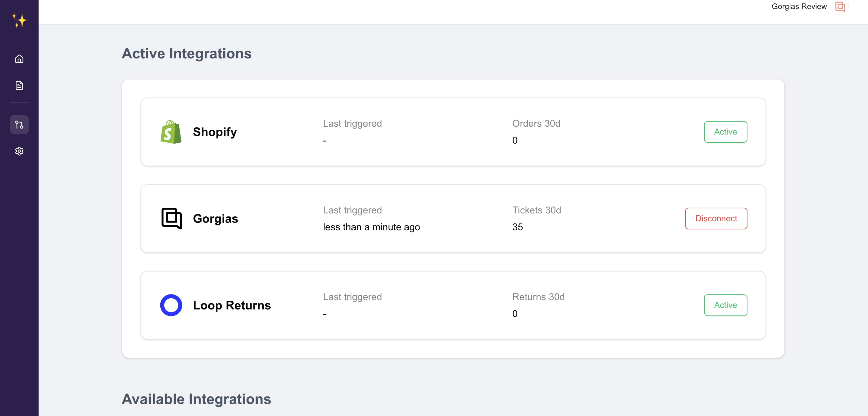Click Gorgias last triggered time text
The height and width of the screenshot is (416, 868).
pos(371,227)
